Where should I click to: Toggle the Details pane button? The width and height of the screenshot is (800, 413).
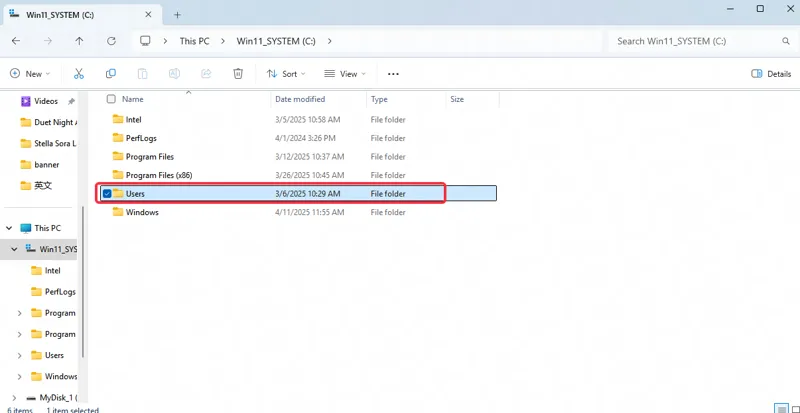click(771, 74)
